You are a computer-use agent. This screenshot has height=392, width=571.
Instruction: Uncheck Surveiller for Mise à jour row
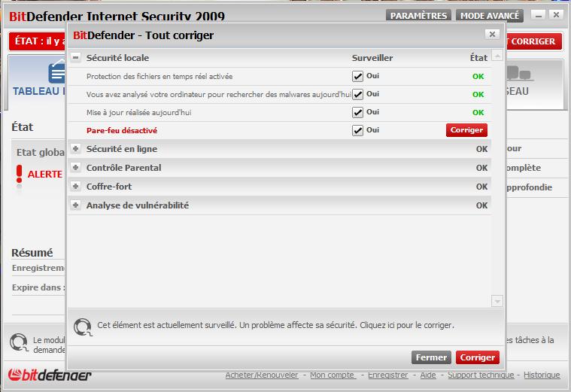coord(357,112)
